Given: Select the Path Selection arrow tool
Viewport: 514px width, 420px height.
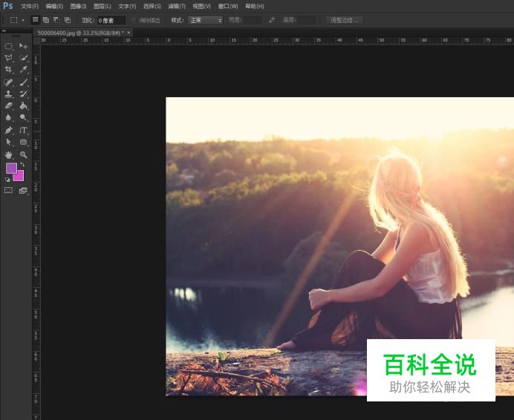Looking at the screenshot, I should (8, 142).
